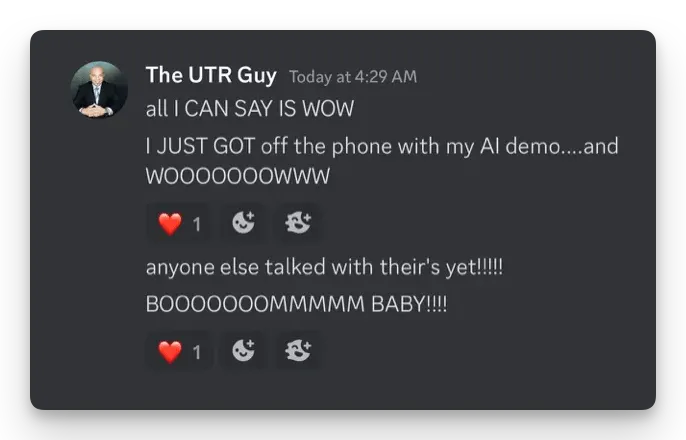
Task: Click the reaction count 1 below BABY message
Action: coord(196,352)
